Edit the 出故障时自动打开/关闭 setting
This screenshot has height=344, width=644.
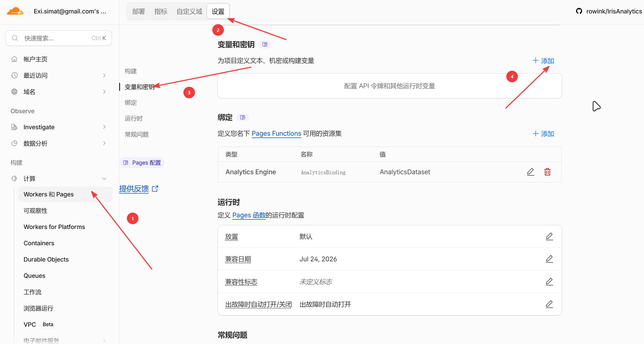click(549, 304)
